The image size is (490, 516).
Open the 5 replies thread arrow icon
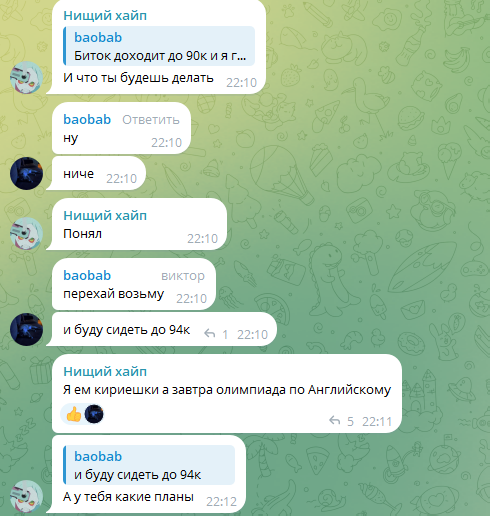335,420
